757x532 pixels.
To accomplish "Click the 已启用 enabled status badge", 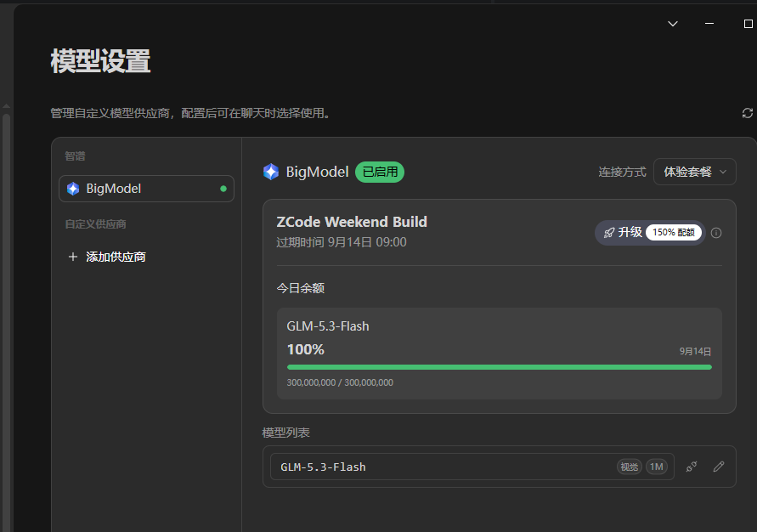I will (380, 172).
